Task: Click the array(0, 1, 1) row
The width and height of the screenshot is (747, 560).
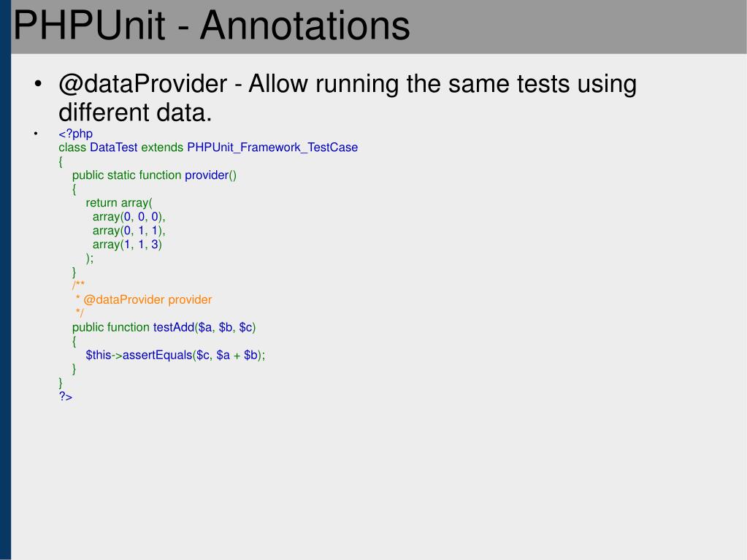Action: (129, 231)
